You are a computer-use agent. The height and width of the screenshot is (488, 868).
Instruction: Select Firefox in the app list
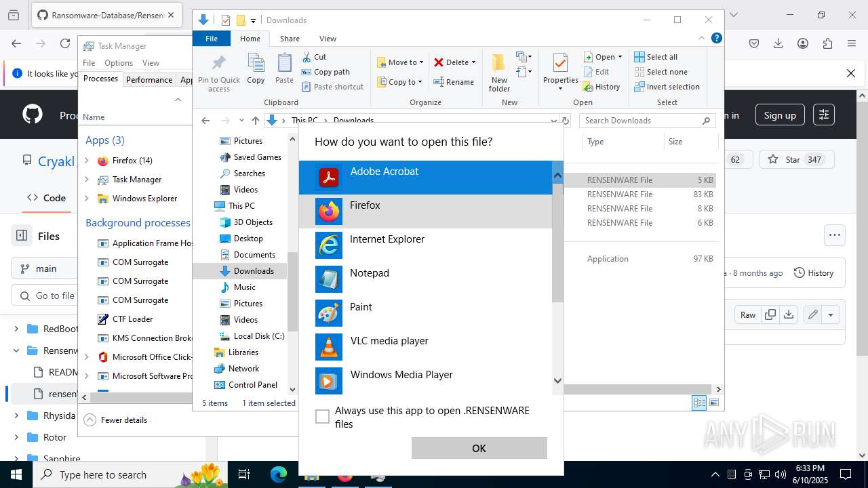(426, 211)
